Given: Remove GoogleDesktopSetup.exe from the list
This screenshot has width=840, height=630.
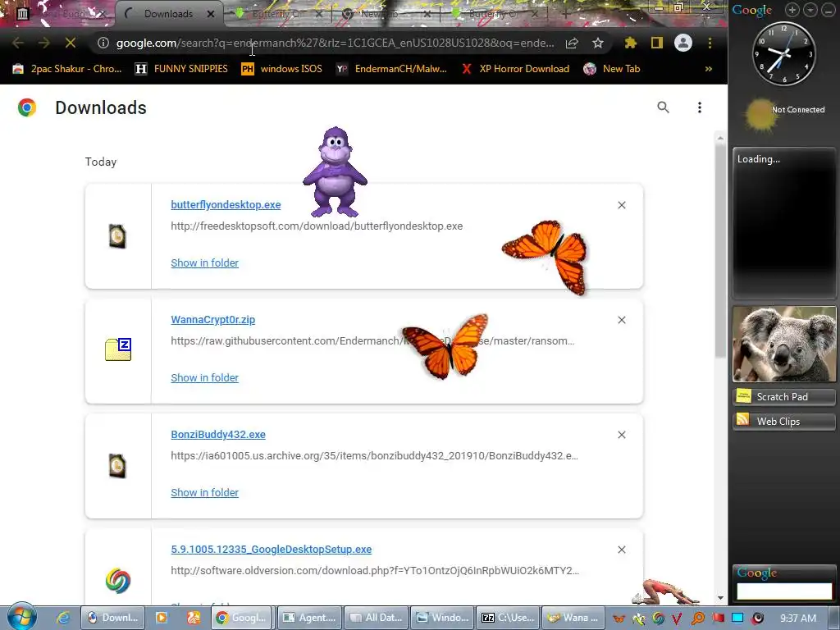Looking at the screenshot, I should 622,550.
